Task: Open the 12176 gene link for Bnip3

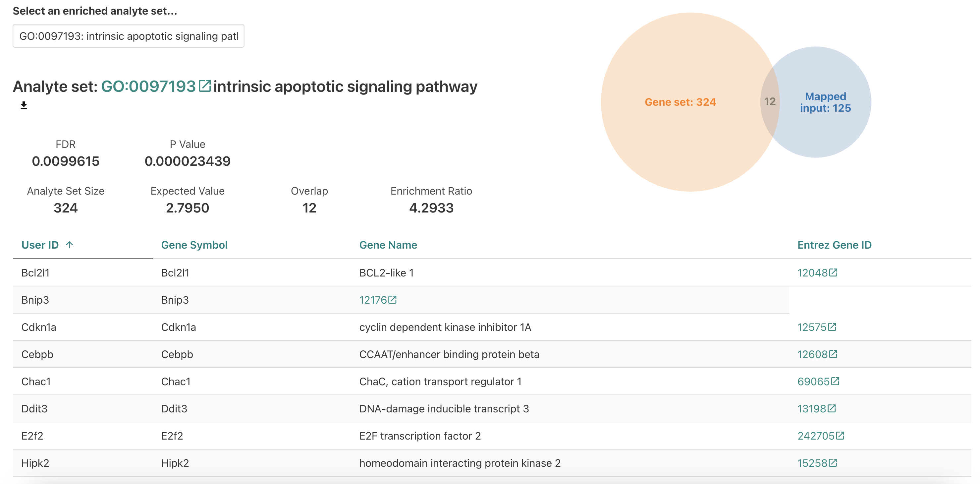Action: tap(375, 300)
